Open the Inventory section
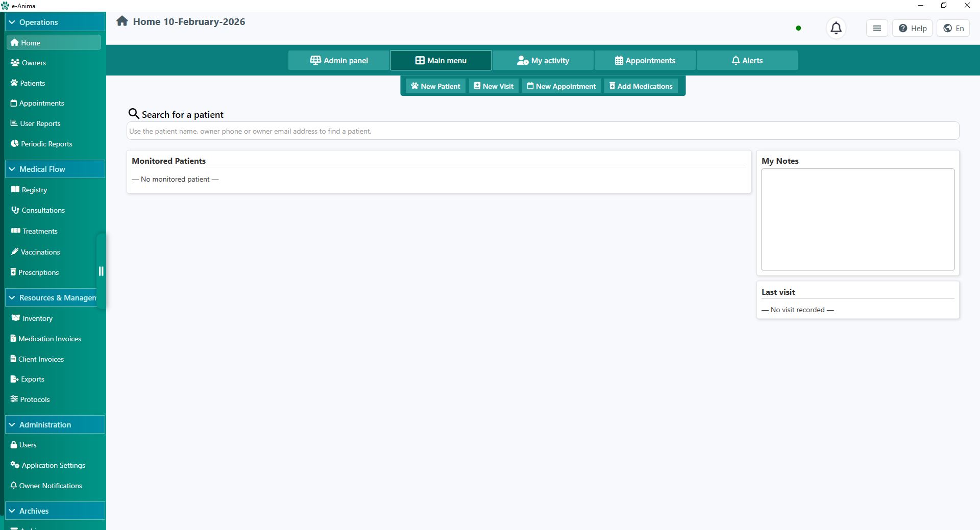The height and width of the screenshot is (530, 980). [x=37, y=318]
